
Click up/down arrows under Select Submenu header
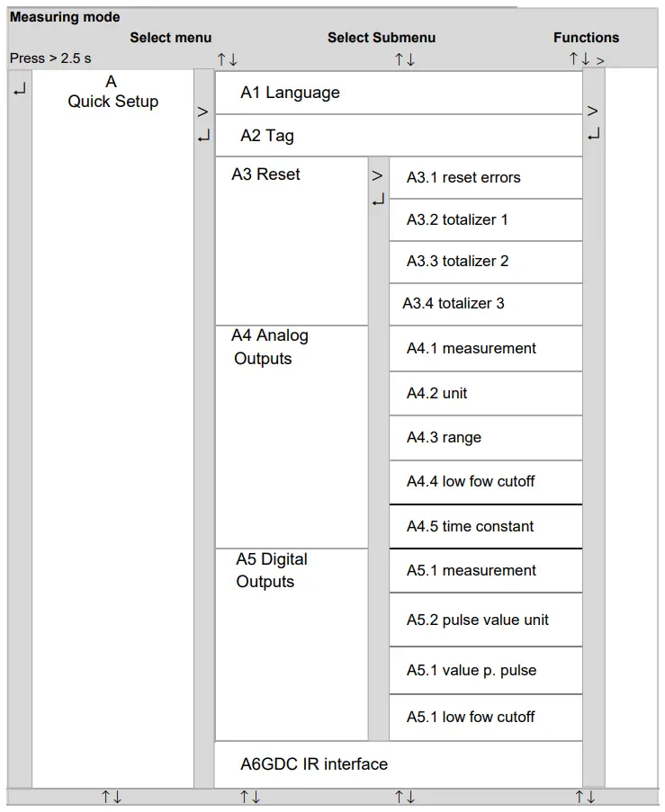tap(405, 60)
